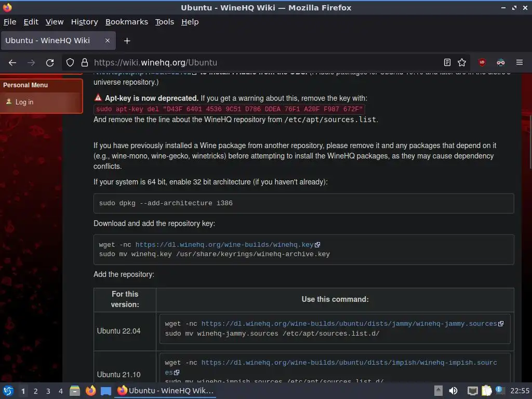Click 'Download and add the repository key:' text
This screenshot has width=532, height=399.
(154, 223)
